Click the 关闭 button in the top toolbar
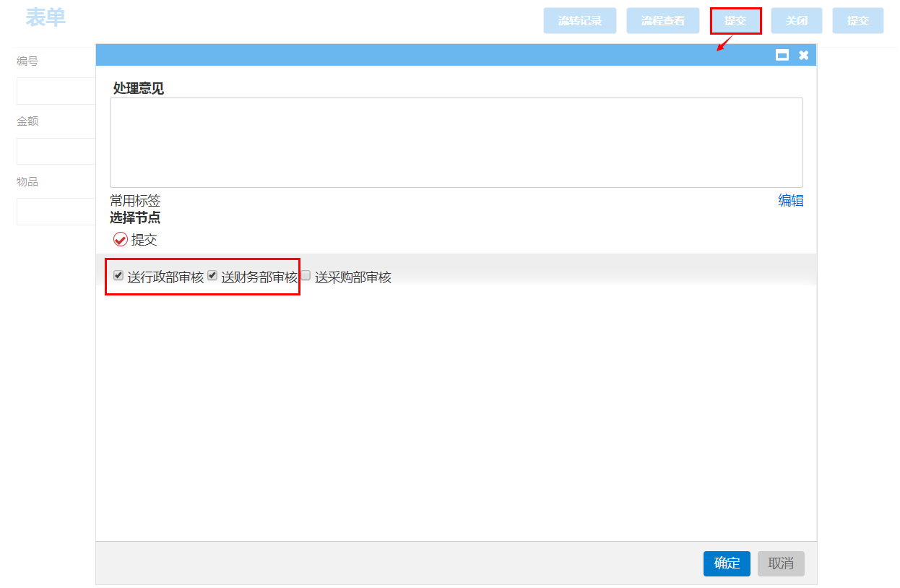The height and width of the screenshot is (588, 900). tap(796, 21)
